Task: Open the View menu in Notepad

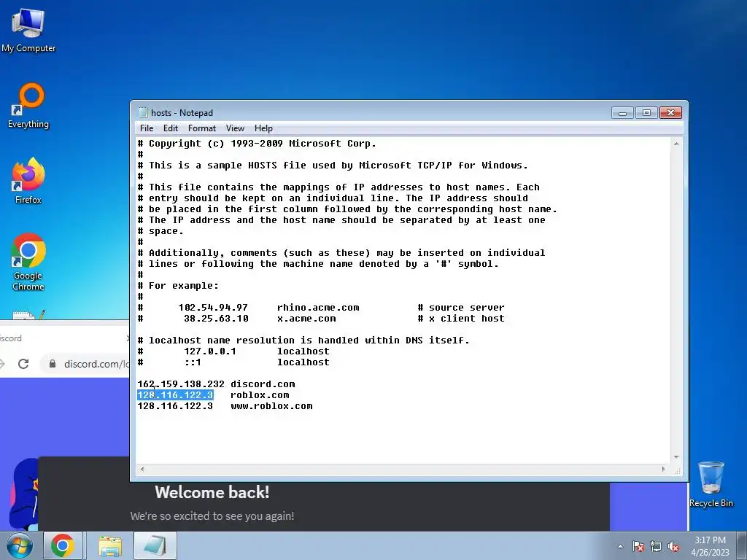Action: click(x=235, y=128)
